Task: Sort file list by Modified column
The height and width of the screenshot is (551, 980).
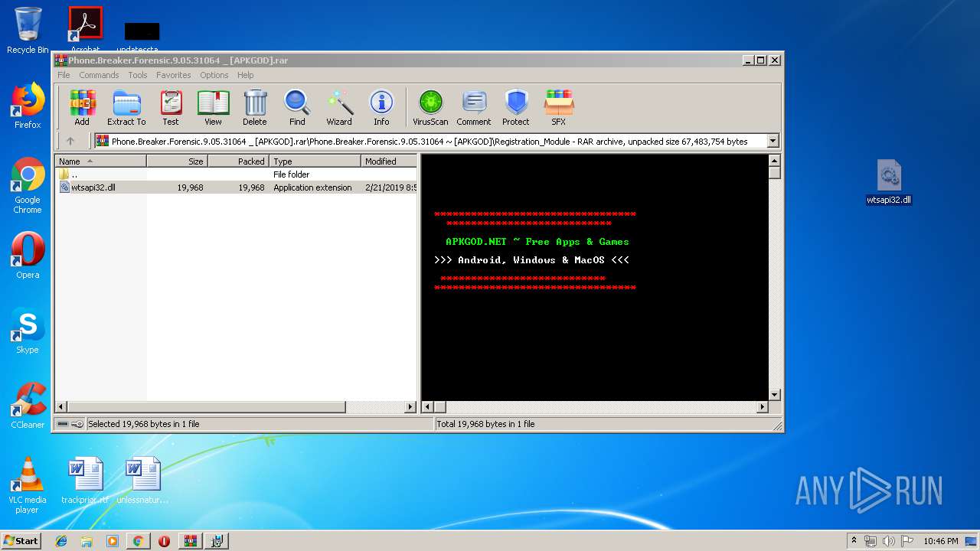Action: tap(389, 161)
